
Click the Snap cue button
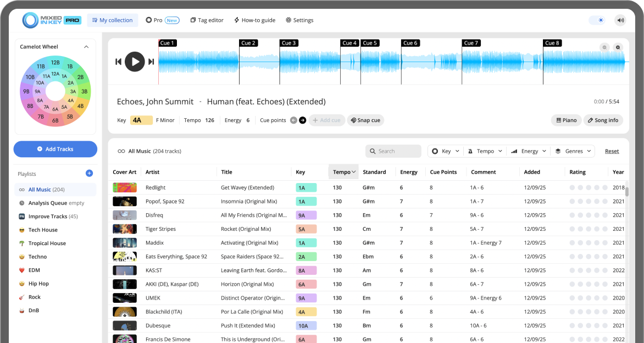[x=365, y=120]
